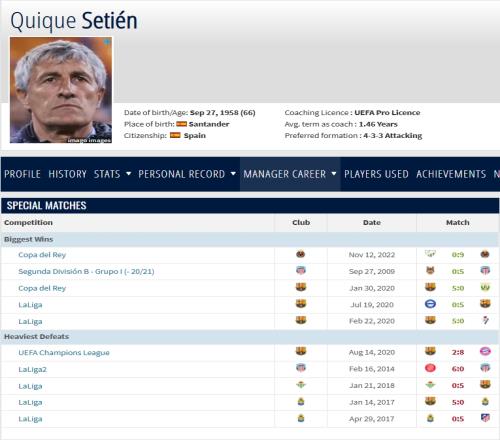Expand the Personal Record dropdown arrow
The width and height of the screenshot is (500, 440).
(233, 174)
